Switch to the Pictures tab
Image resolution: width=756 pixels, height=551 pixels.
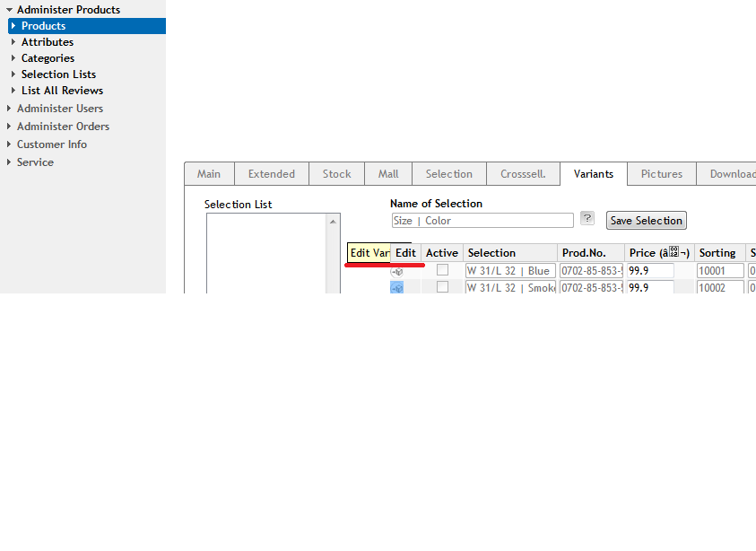click(661, 174)
